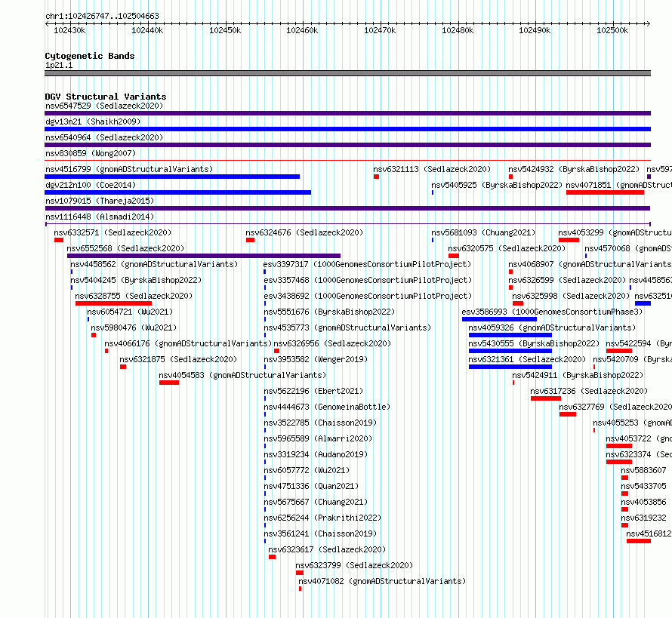Select nsv6332571 (Sedlazeck2020) label
This screenshot has width=672, height=618.
113,232
